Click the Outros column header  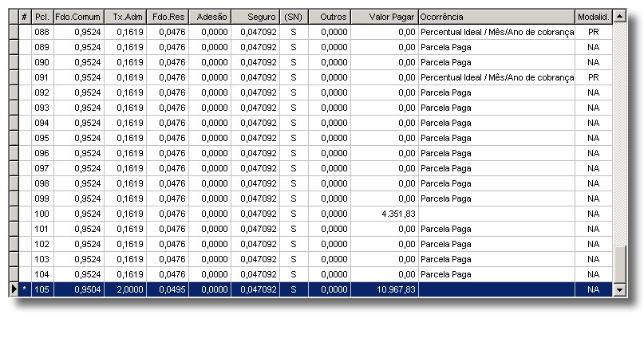point(330,17)
